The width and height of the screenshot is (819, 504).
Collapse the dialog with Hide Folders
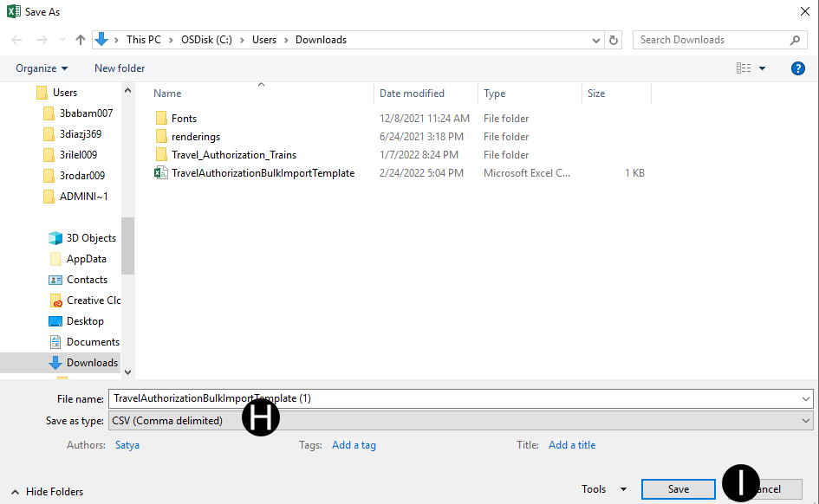pos(48,492)
